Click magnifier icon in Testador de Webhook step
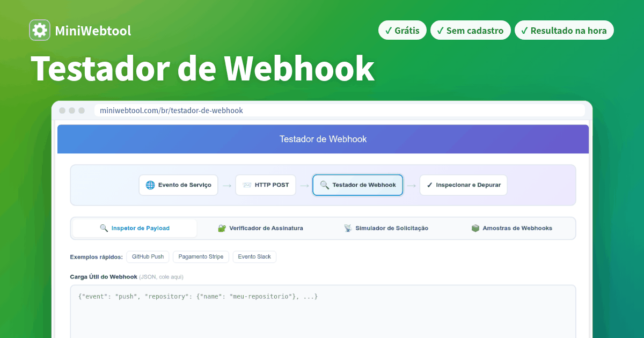The width and height of the screenshot is (644, 338). point(324,185)
